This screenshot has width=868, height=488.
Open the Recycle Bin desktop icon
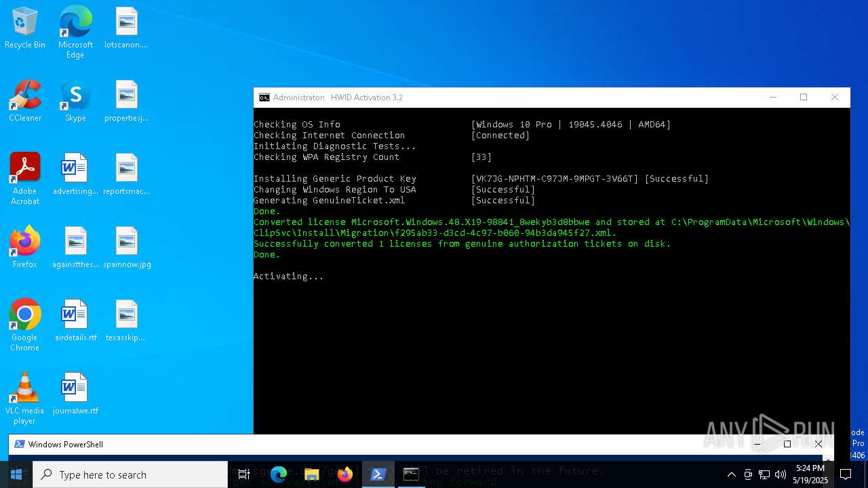coord(25,28)
